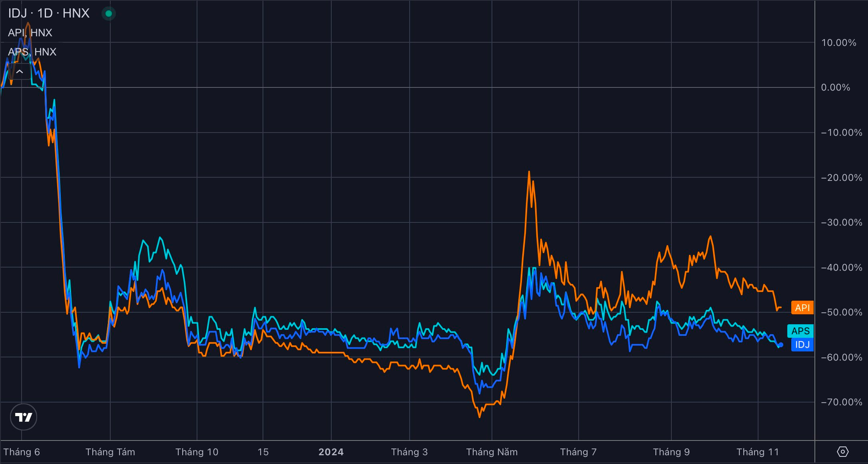The width and height of the screenshot is (868, 464).
Task: Click the Tháng 7 time axis label
Action: 578,452
